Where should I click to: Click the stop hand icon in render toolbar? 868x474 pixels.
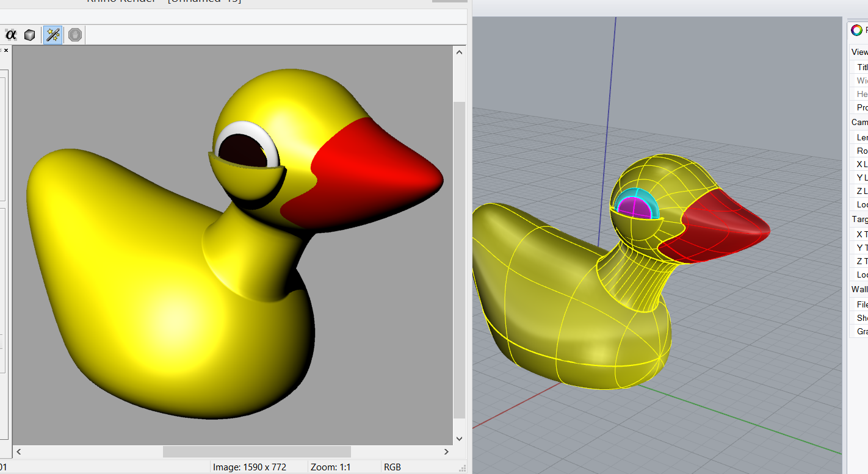pyautogui.click(x=75, y=35)
